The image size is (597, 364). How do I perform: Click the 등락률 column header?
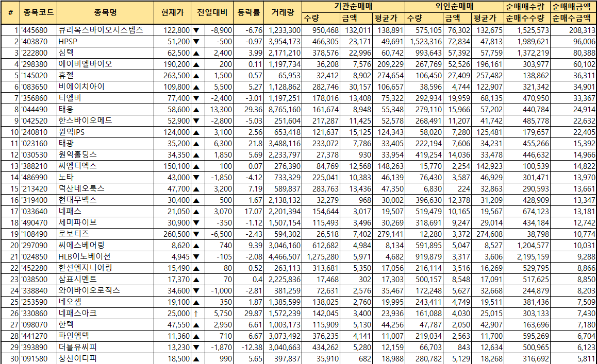pos(248,12)
